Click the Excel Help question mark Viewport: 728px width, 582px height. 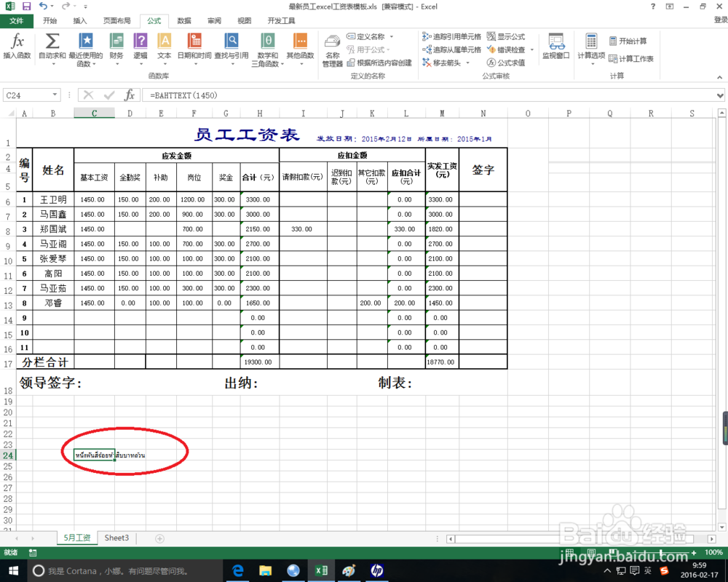[x=653, y=7]
